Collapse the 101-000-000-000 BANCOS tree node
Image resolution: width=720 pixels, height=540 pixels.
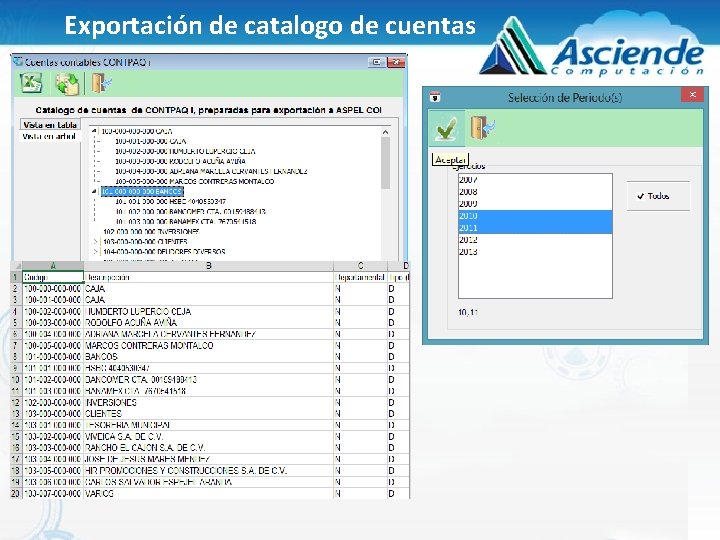[94, 191]
